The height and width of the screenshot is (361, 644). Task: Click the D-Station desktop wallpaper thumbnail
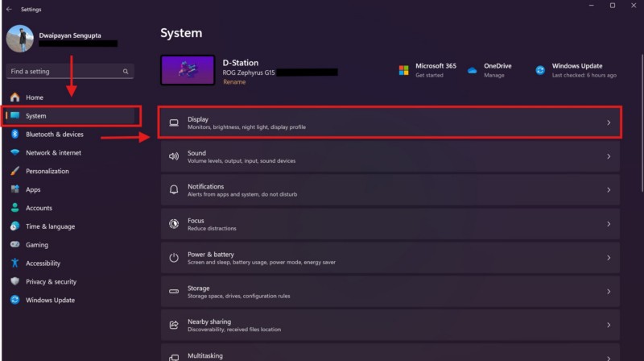(188, 70)
